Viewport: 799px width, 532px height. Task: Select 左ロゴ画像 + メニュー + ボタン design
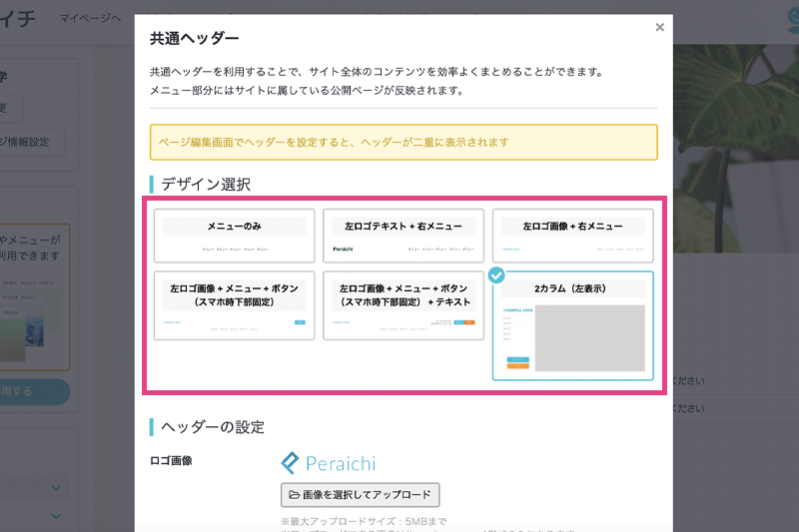click(235, 305)
